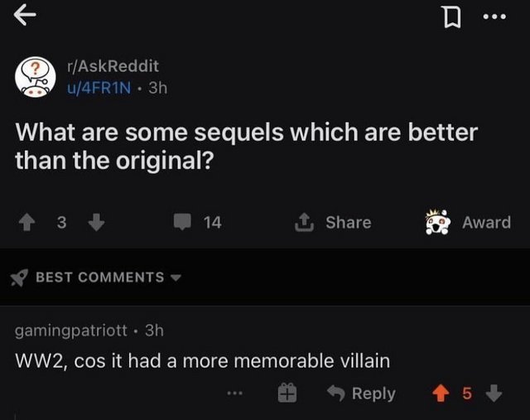
Task: Select the post title text
Action: tap(246, 146)
